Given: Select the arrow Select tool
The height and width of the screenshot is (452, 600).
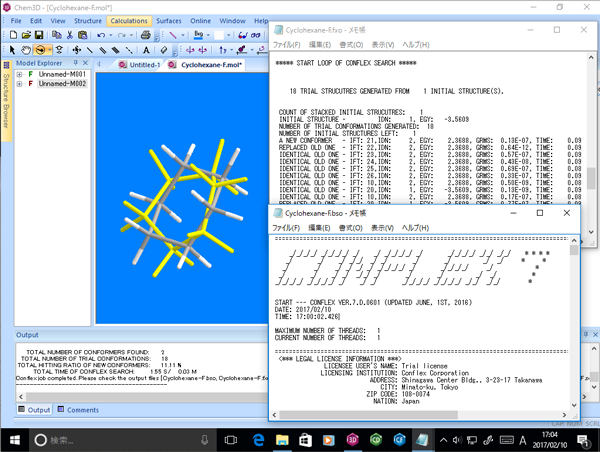Looking at the screenshot, I should [x=12, y=49].
